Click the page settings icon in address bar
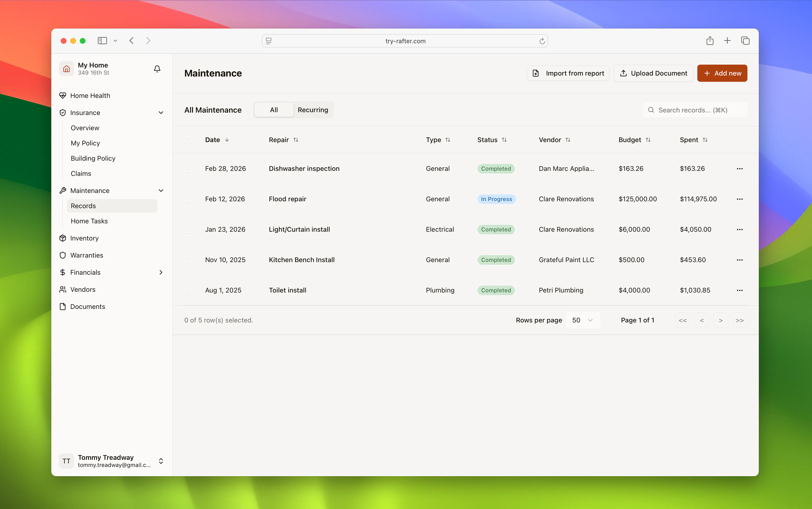Viewport: 812px width, 509px height. 269,41
